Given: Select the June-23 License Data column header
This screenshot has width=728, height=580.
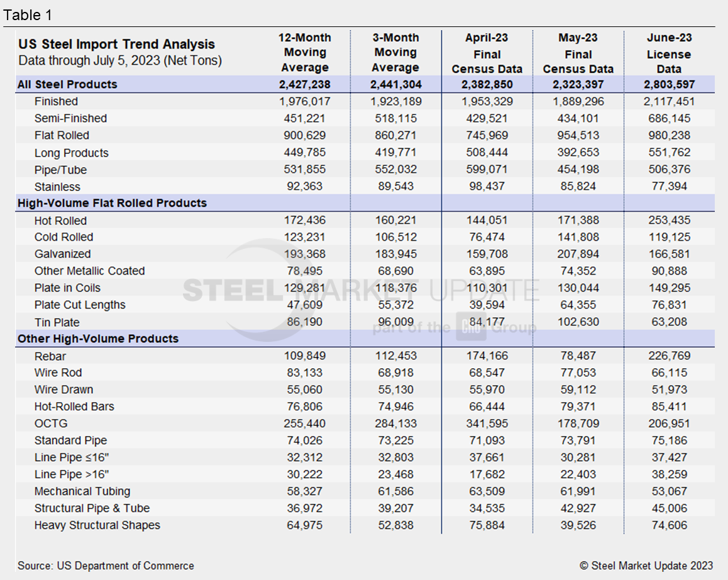Looking at the screenshot, I should (x=668, y=53).
